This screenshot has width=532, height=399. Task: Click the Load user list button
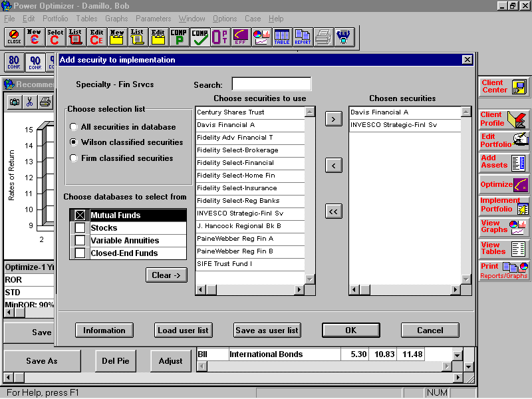click(x=183, y=330)
